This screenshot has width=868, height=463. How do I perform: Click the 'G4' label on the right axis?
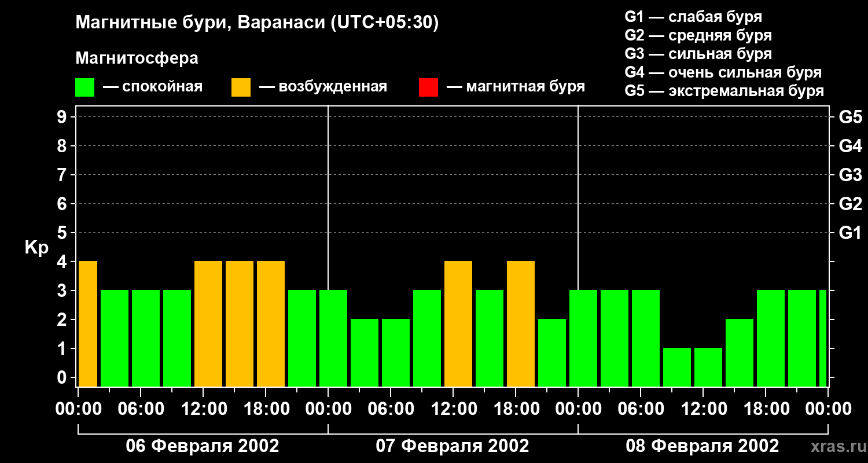tap(850, 146)
